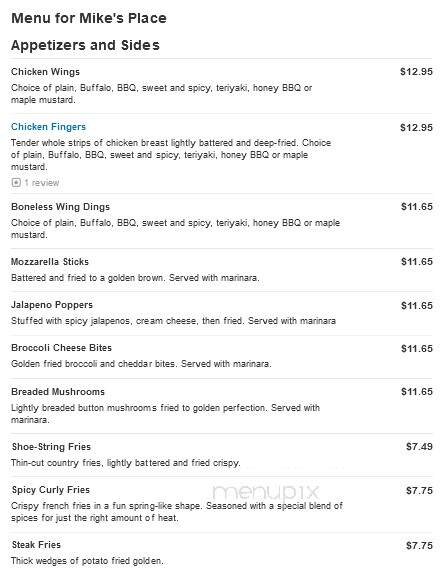Click the $11.65 price beside Mozzarella Sticks
This screenshot has height=575, width=445.
[417, 262]
